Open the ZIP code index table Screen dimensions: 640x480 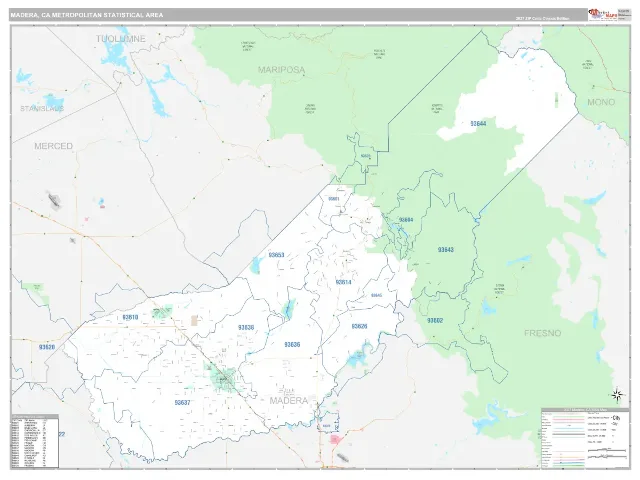click(x=35, y=441)
